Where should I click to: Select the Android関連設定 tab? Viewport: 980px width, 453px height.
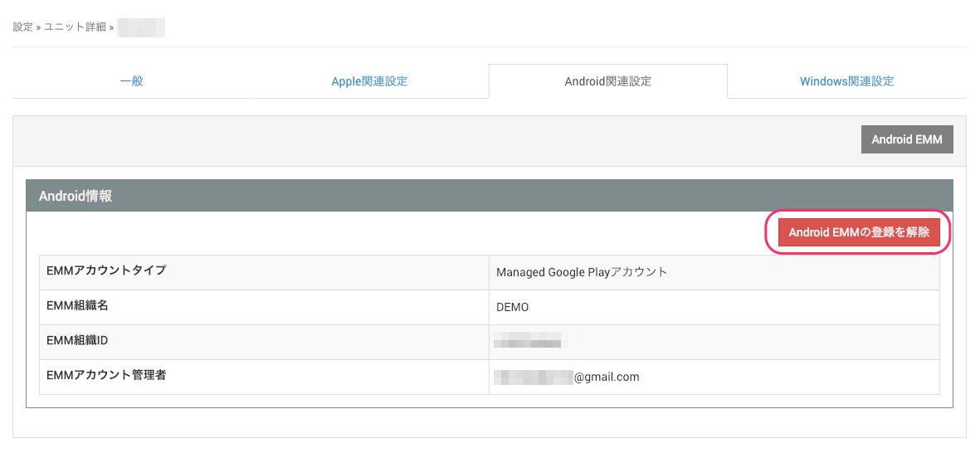(x=607, y=81)
